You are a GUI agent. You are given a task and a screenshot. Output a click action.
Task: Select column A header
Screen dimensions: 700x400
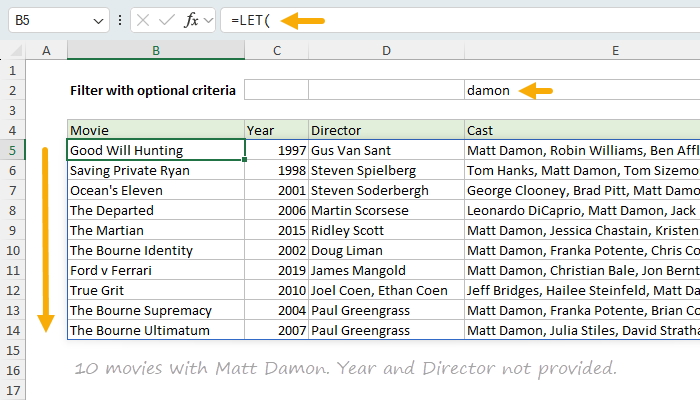46,50
